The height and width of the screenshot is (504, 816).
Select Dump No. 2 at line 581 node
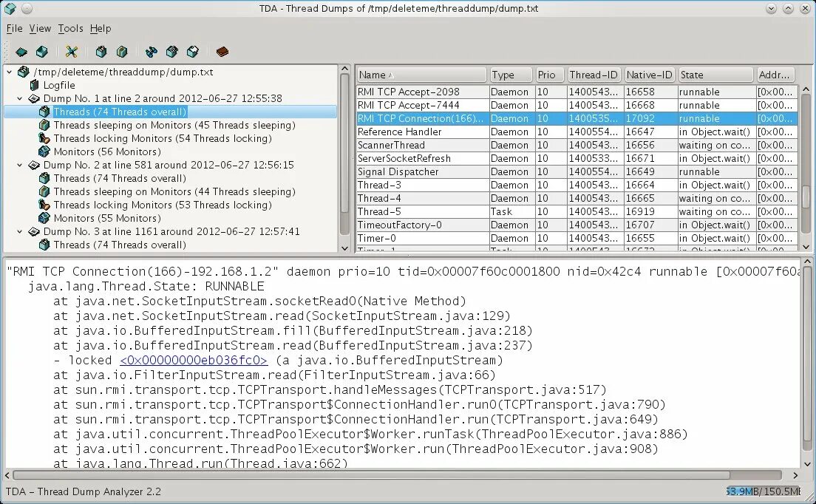[x=169, y=165]
